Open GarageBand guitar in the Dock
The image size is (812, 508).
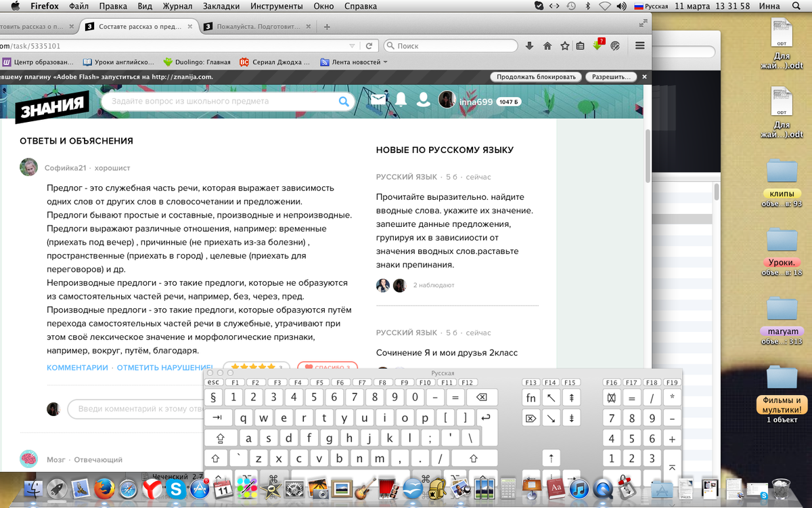(x=365, y=488)
